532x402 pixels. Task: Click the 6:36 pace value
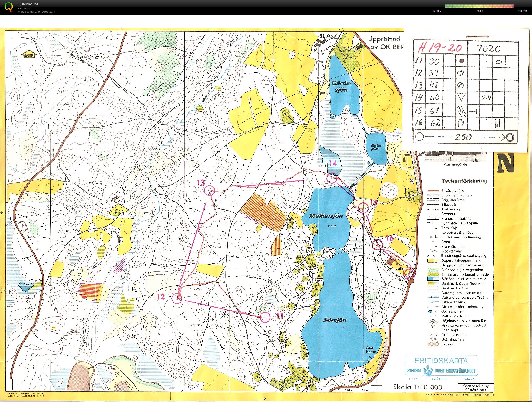click(480, 11)
